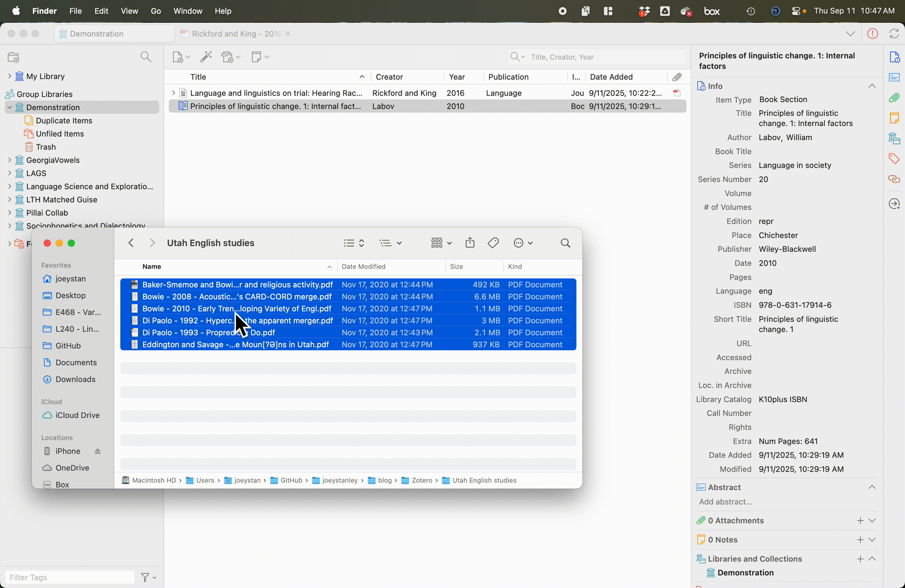The height and width of the screenshot is (588, 905).
Task: Open the Related pane icon in side rail
Action: [894, 179]
